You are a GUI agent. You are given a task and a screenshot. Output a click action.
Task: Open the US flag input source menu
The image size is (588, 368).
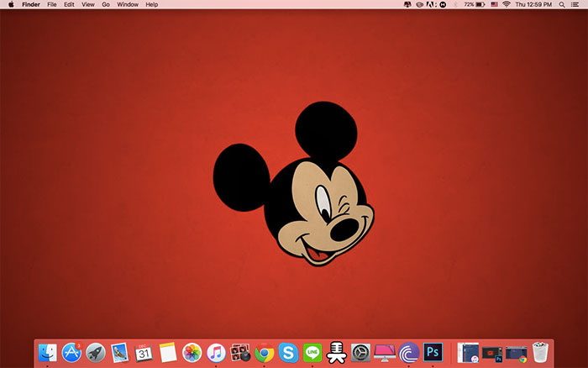pos(495,4)
